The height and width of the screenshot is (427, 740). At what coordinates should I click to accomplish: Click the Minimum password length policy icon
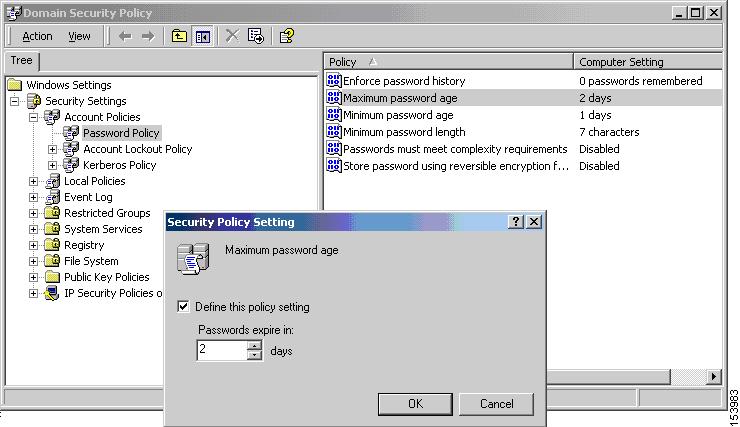(334, 132)
